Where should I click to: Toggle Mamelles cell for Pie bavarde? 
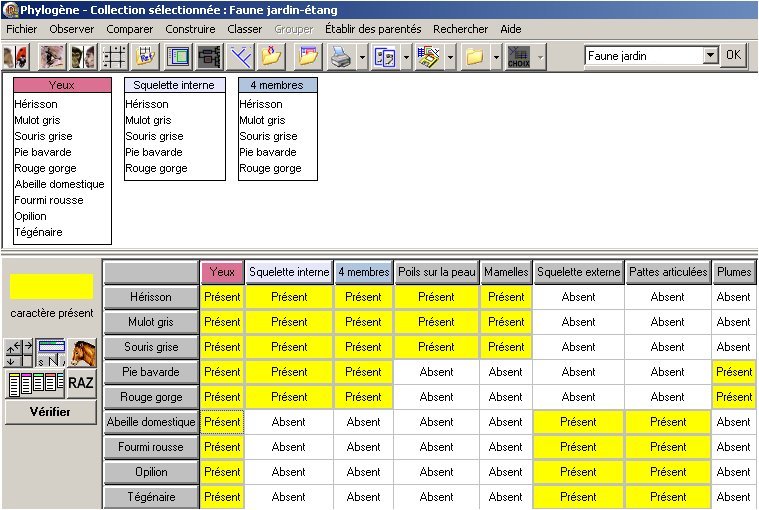tap(506, 372)
